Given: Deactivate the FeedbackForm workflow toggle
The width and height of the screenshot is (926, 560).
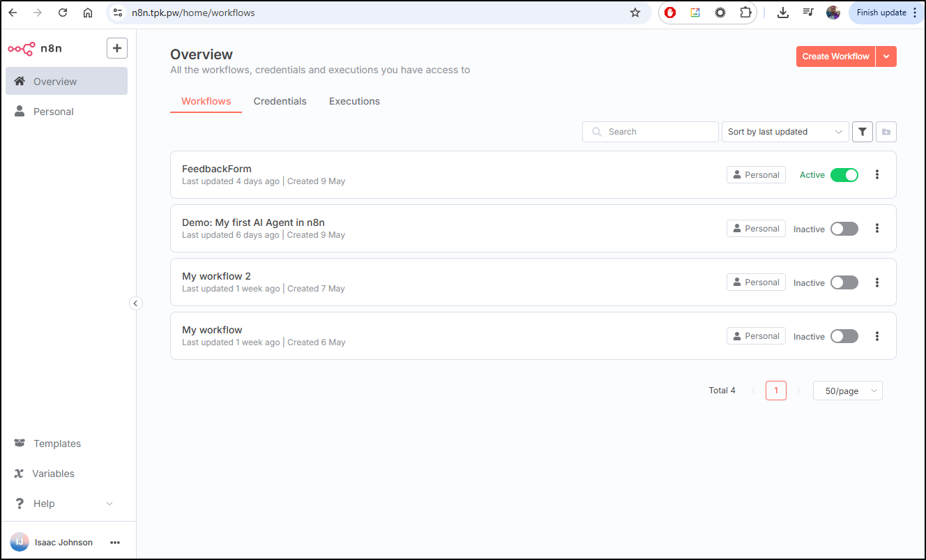Looking at the screenshot, I should coord(844,175).
